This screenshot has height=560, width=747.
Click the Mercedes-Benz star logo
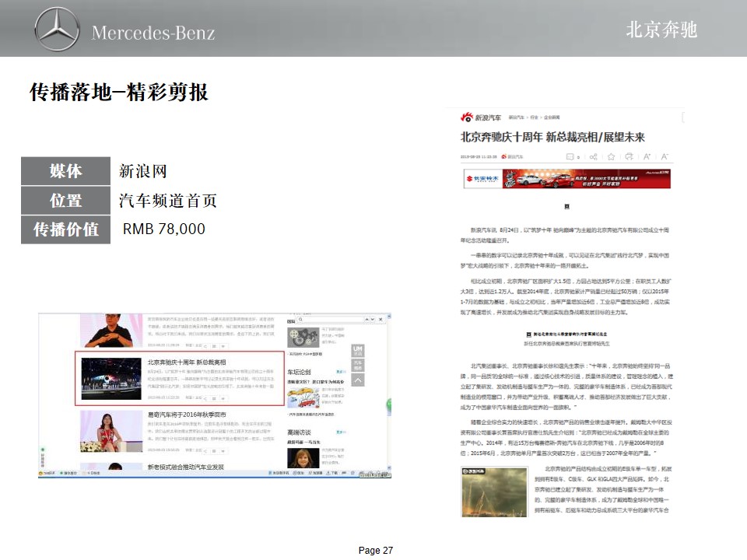(x=57, y=29)
